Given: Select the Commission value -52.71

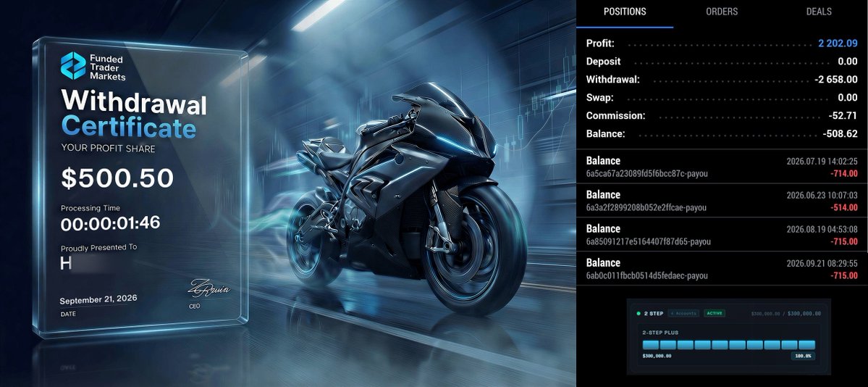Looking at the screenshot, I should [843, 116].
